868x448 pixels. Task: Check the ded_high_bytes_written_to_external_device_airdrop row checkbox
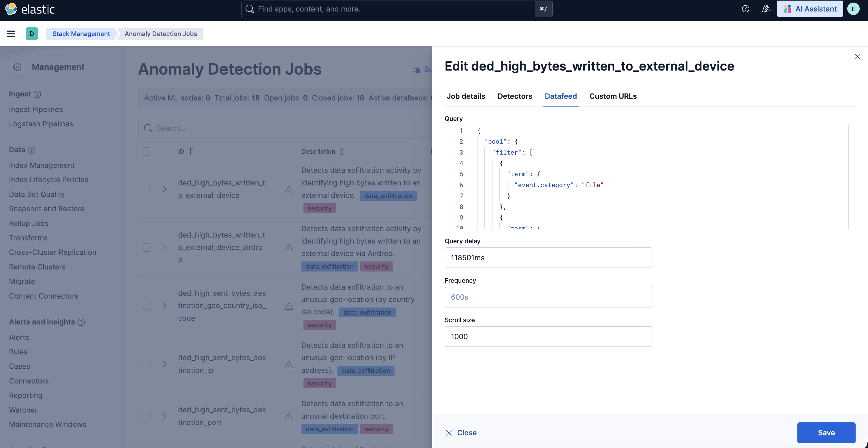146,247
